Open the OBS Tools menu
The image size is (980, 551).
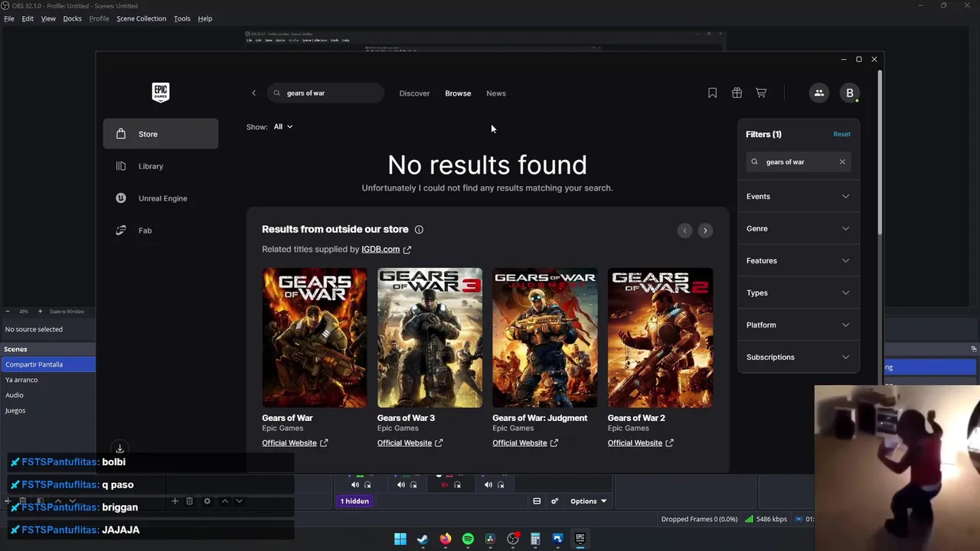click(181, 18)
